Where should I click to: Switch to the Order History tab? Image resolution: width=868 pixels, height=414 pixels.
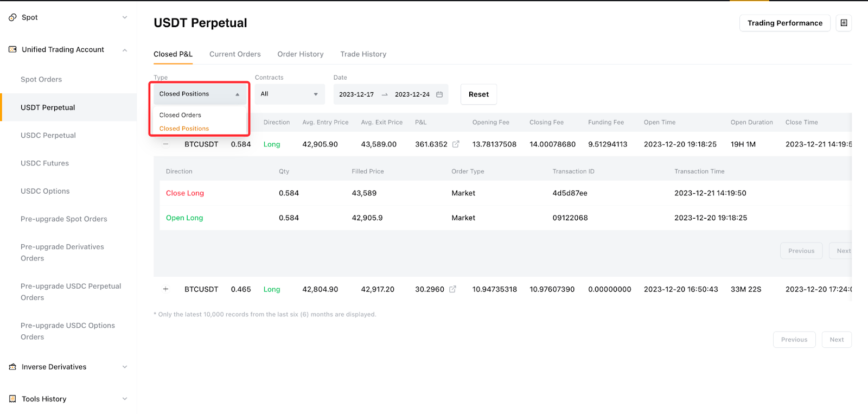[x=300, y=54]
